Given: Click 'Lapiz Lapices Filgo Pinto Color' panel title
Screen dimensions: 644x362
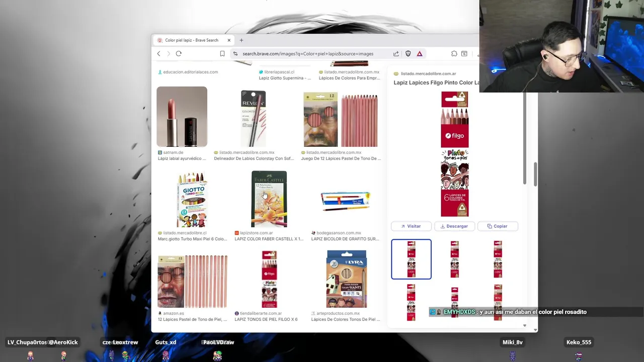Looking at the screenshot, I should [x=436, y=82].
